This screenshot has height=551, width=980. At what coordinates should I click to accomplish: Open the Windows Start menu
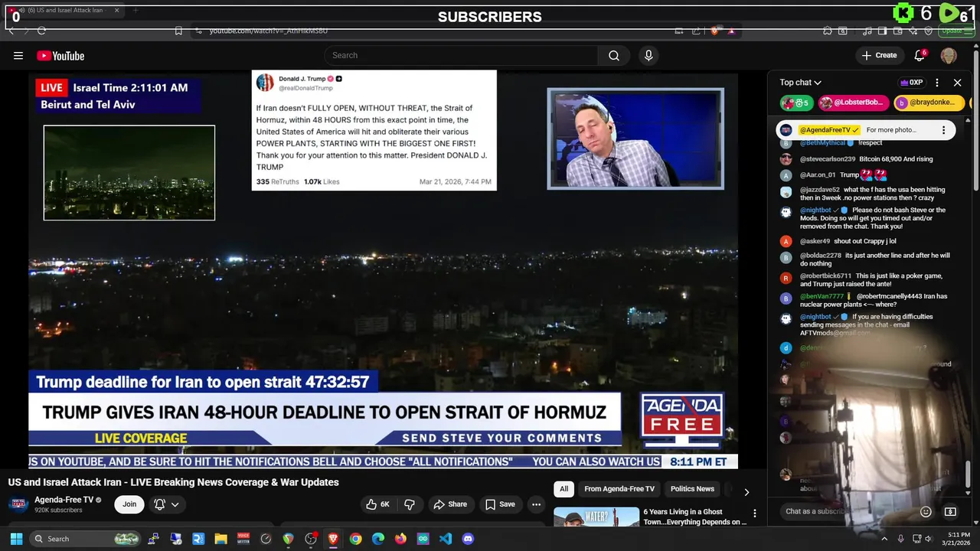point(16,539)
